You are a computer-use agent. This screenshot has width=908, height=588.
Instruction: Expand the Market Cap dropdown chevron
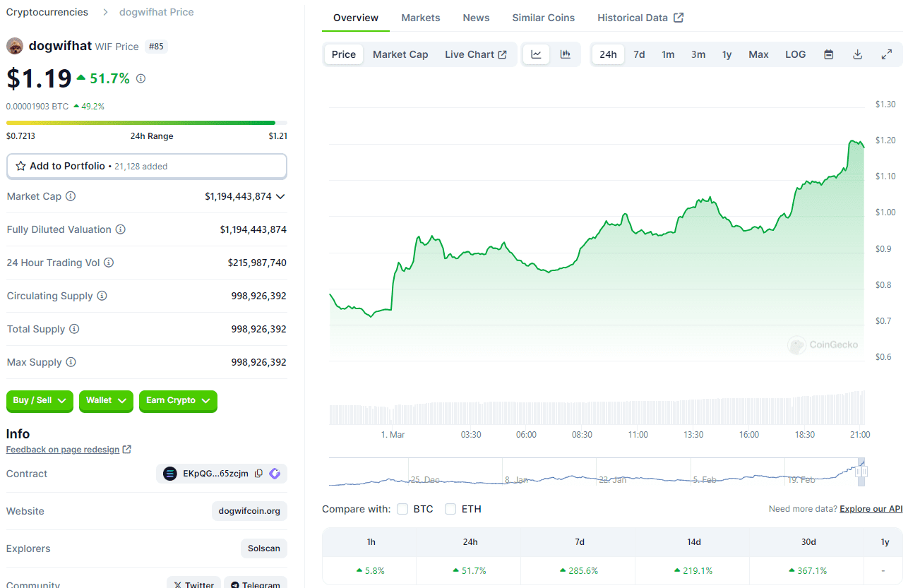tap(280, 196)
